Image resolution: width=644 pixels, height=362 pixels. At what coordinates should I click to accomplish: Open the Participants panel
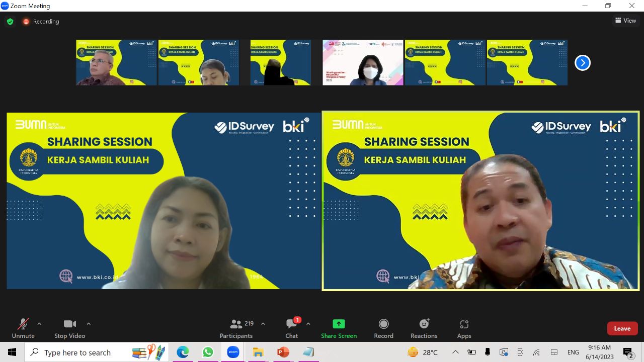pyautogui.click(x=236, y=329)
